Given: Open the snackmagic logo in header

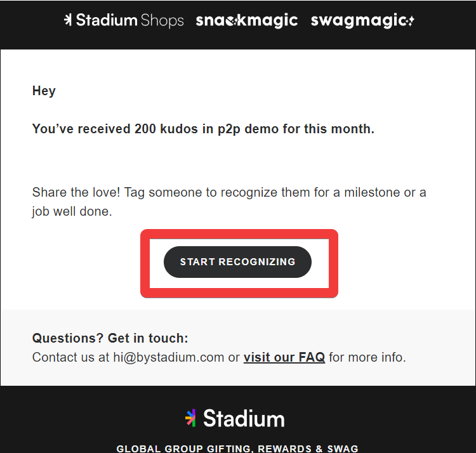Looking at the screenshot, I should [x=247, y=21].
